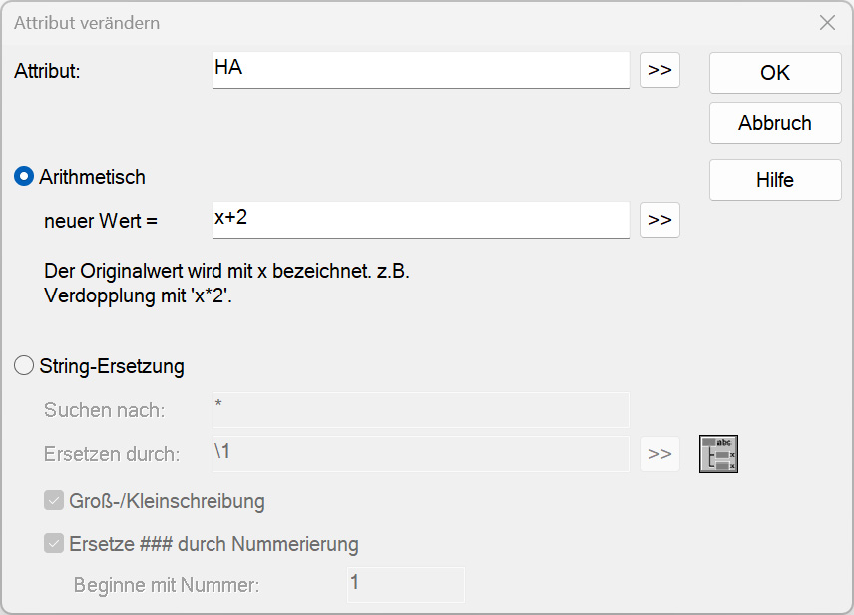
Task: Close the Attribut verändern dialog
Action: coord(827,23)
